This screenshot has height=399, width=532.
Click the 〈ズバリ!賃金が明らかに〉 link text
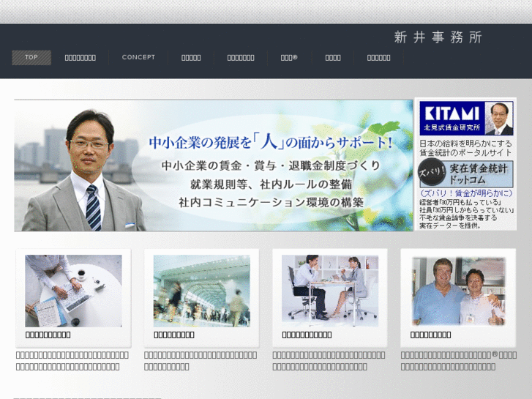pos(466,193)
